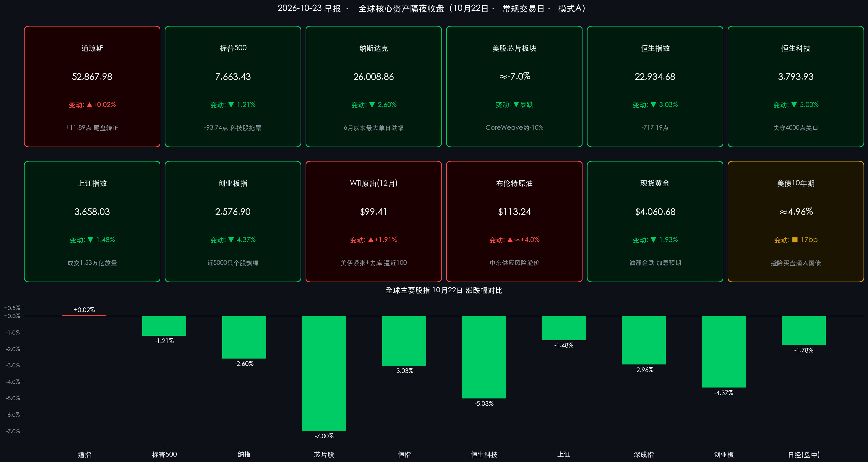Viewport: 868px width, 462px height.
Task: Click the note 失守4000点关口
Action: tap(796, 128)
